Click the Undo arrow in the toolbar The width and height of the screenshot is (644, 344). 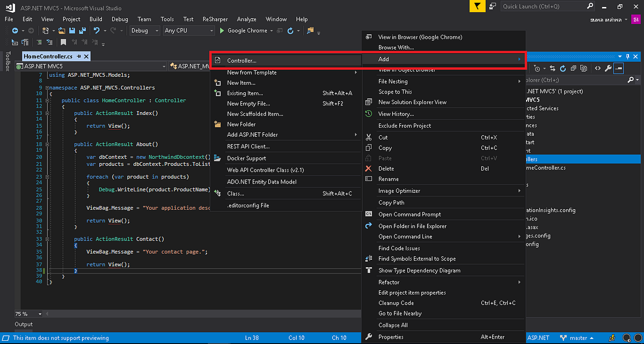click(x=97, y=31)
